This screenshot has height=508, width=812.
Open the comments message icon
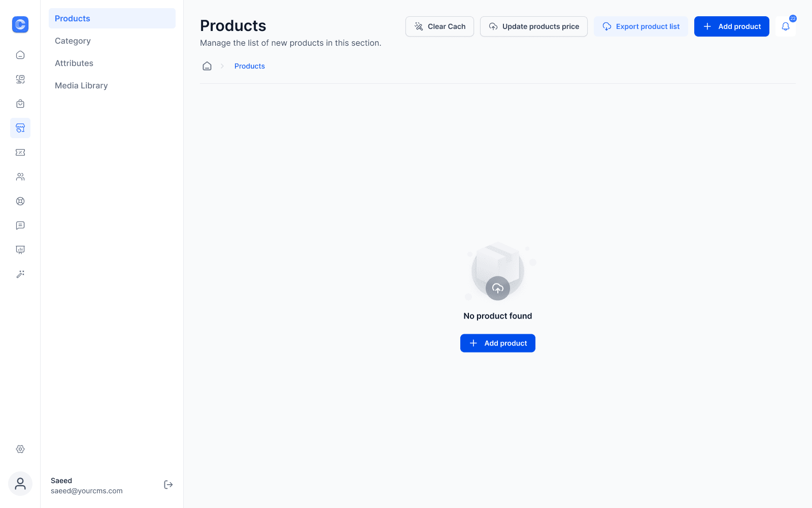(x=20, y=226)
